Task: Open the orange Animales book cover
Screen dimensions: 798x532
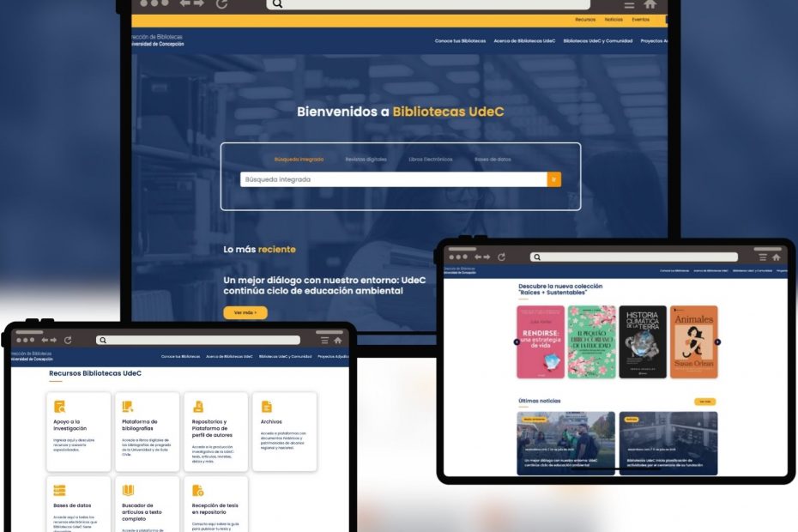Action: coord(693,342)
